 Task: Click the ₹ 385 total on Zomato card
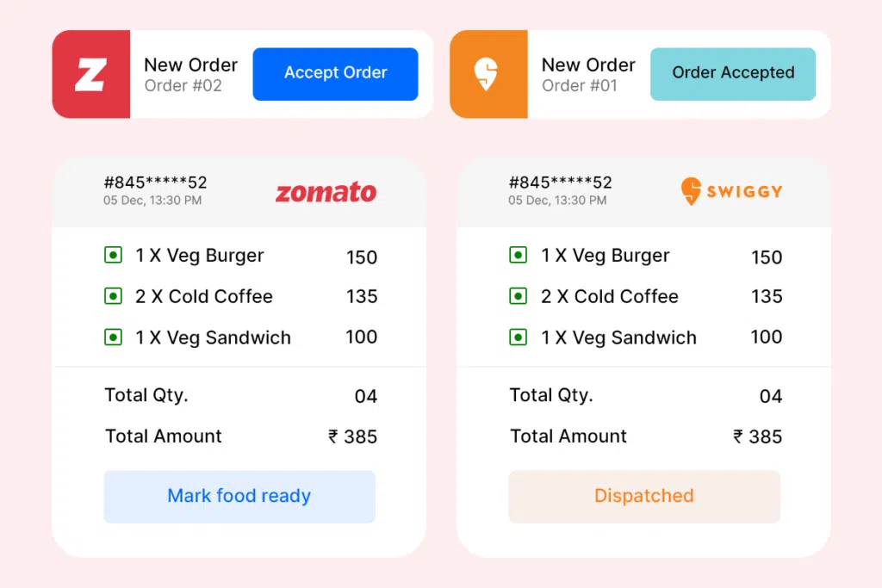(x=352, y=436)
